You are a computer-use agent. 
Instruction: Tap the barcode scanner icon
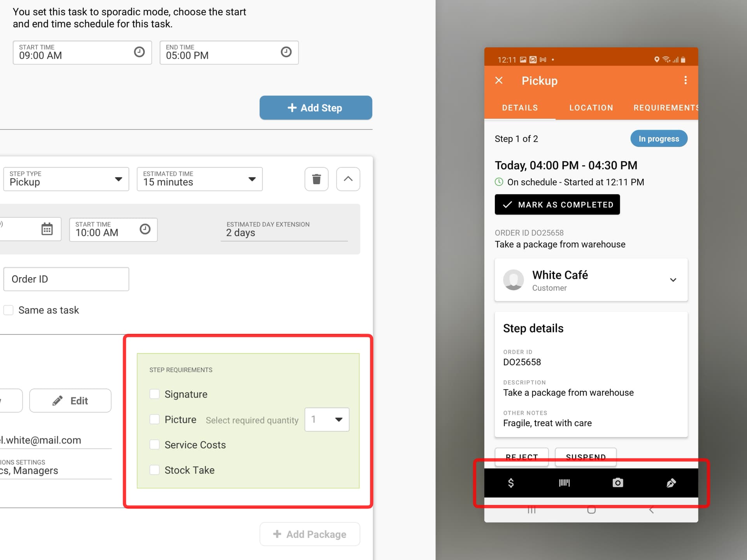563,482
